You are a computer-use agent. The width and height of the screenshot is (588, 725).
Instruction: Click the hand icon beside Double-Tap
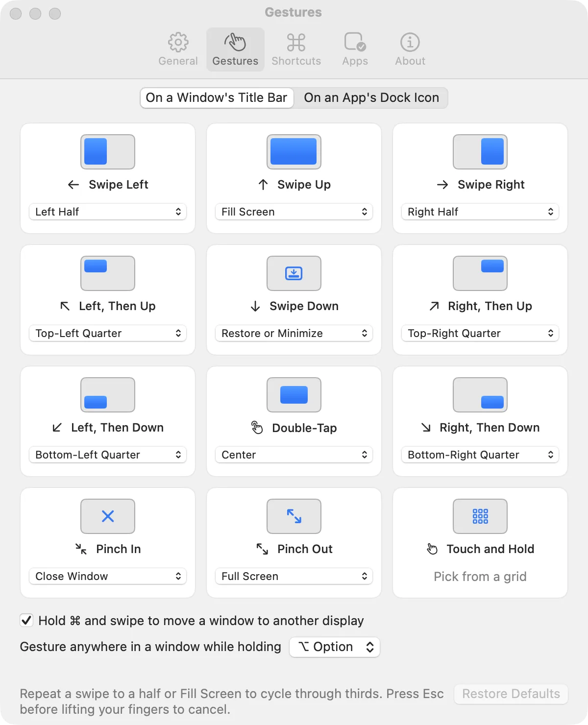click(x=257, y=428)
